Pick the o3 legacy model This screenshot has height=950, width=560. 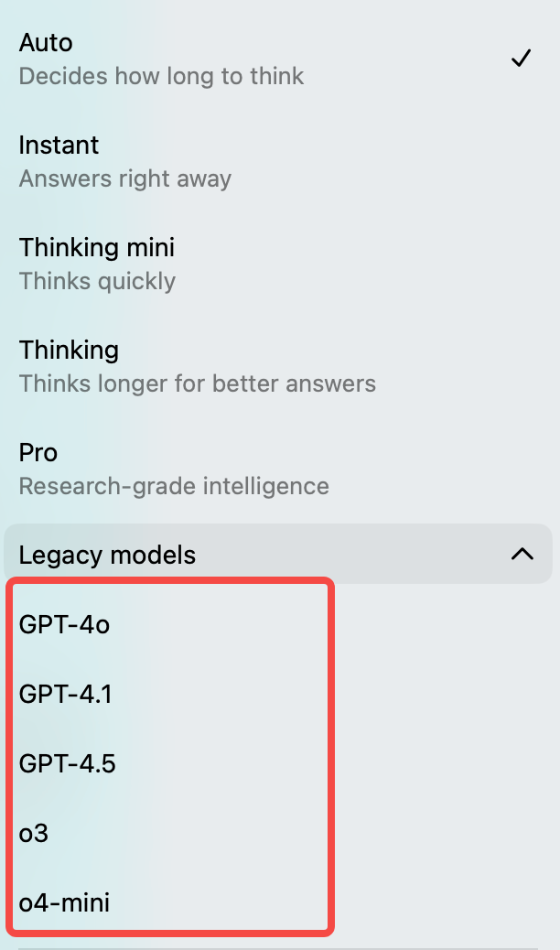point(34,834)
